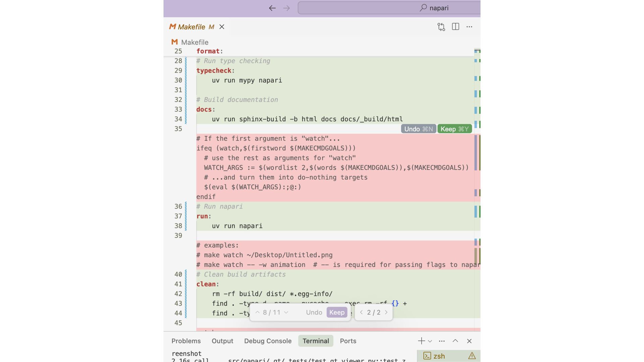Open editor More Actions ellipsis menu
The width and height of the screenshot is (644, 362).
coord(469,27)
